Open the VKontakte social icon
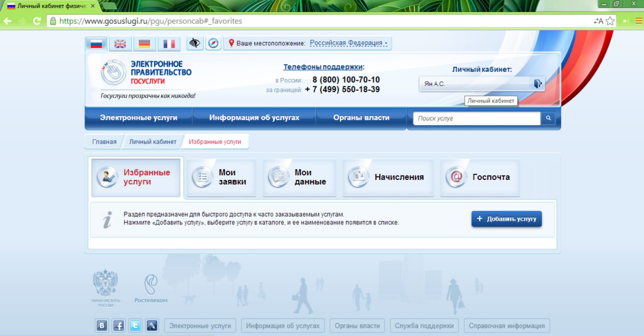The width and height of the screenshot is (644, 336). [102, 326]
